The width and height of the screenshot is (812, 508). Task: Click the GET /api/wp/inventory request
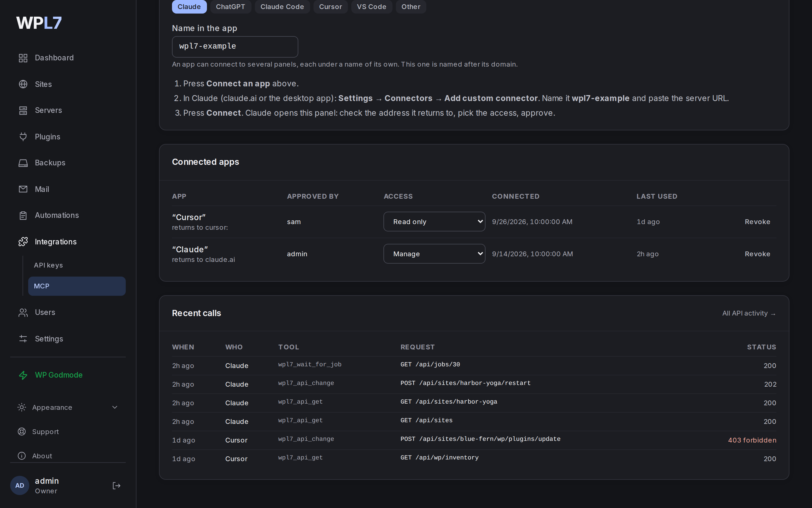440,457
